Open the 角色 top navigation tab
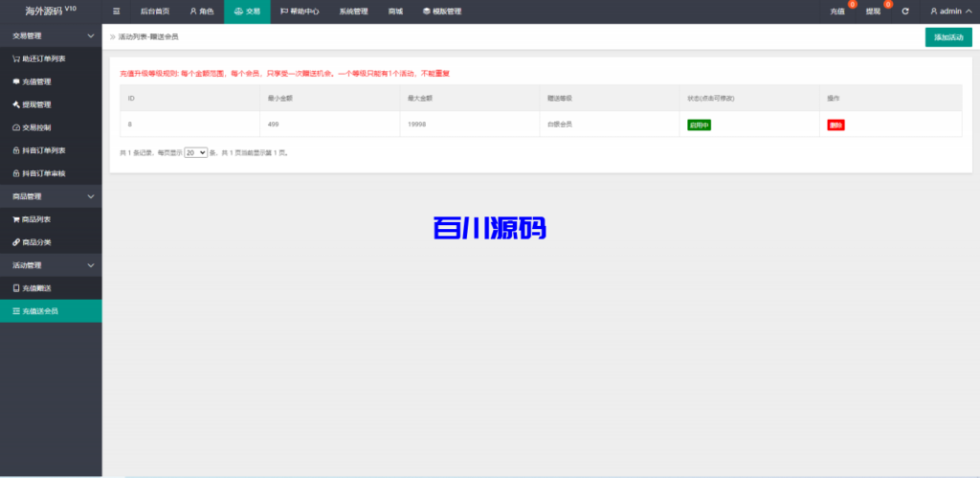Viewport: 980px width, 478px height. pos(202,11)
